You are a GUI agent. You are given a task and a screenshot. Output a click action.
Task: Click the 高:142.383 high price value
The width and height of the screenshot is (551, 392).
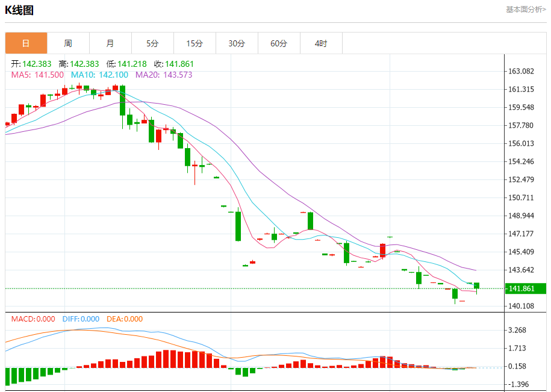tap(79, 64)
